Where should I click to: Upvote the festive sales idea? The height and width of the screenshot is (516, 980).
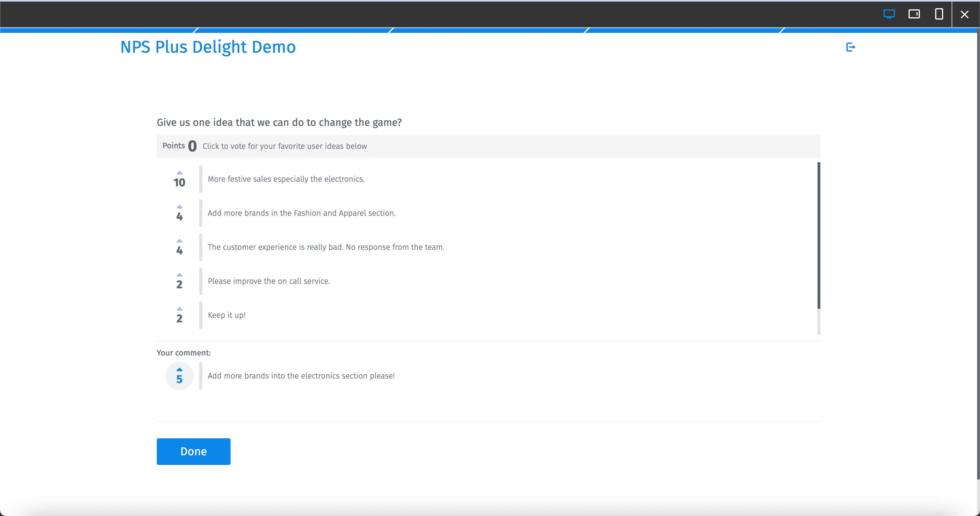click(x=179, y=173)
